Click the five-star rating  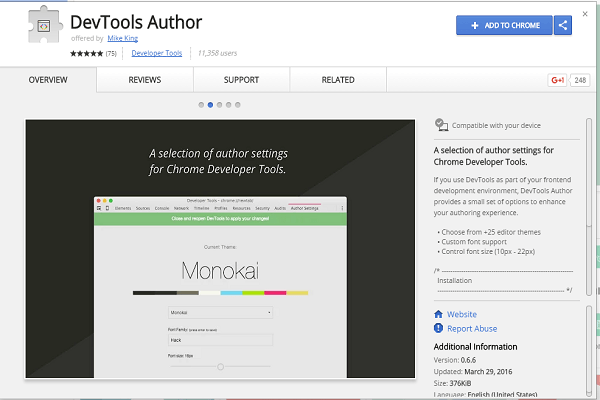click(86, 54)
